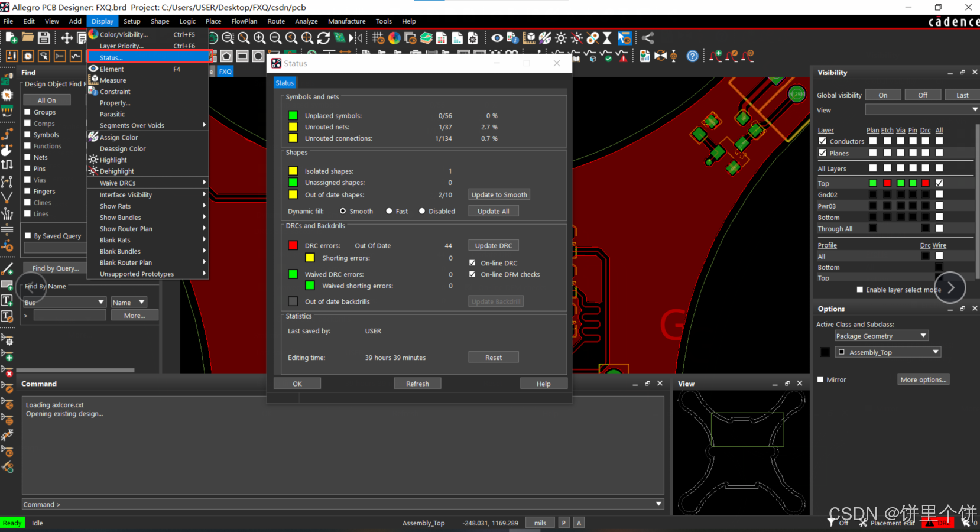Click the hourglass toolbar icon

607,38
